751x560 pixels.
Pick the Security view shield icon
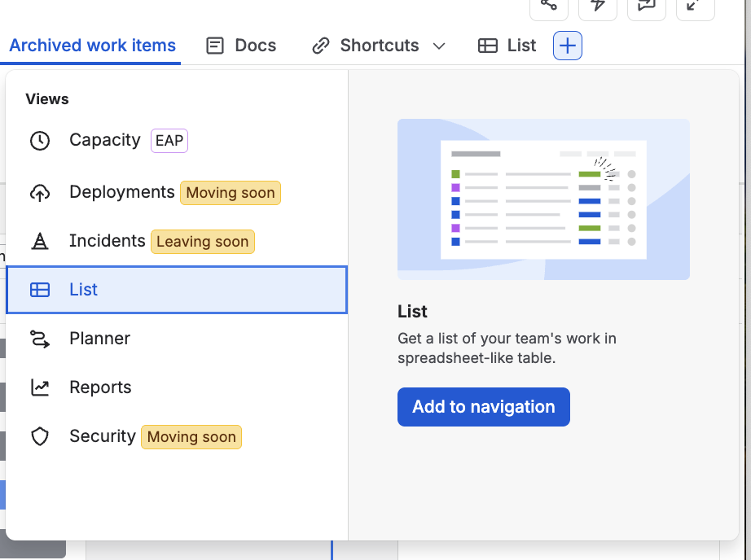point(40,436)
